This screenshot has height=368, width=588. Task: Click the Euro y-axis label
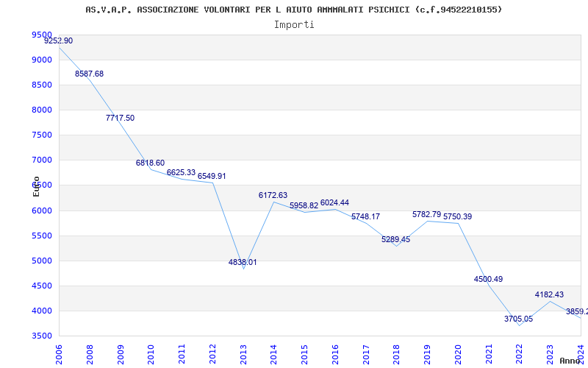click(36, 187)
